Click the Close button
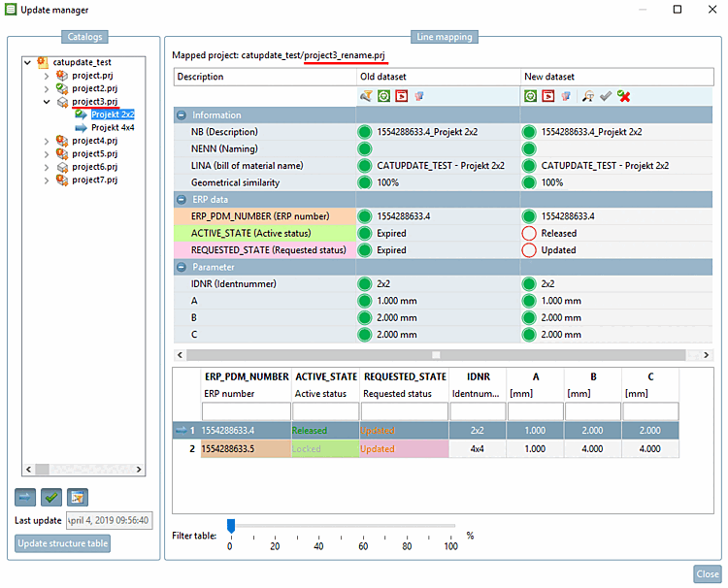The height and width of the screenshot is (588, 728). click(707, 574)
